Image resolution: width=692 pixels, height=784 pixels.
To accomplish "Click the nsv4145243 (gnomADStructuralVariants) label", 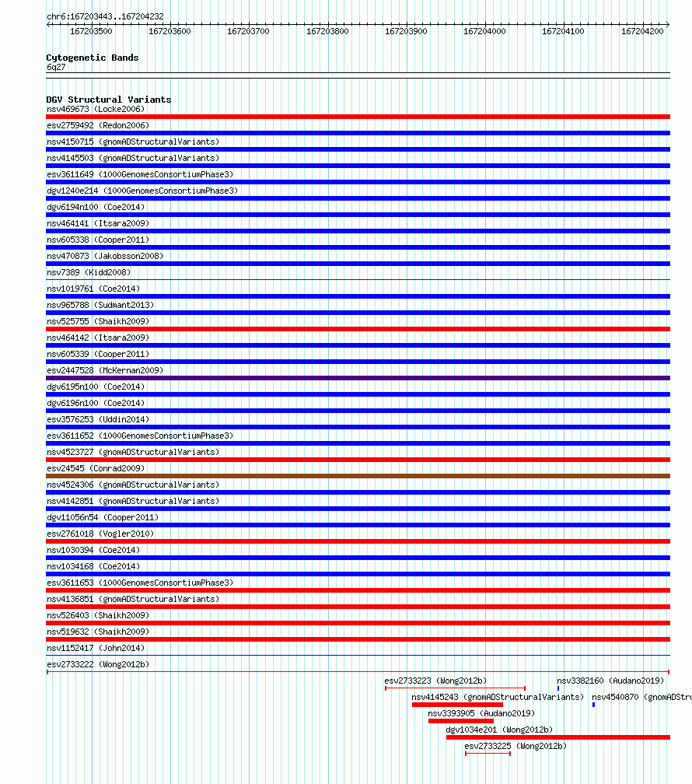I will pos(498,697).
